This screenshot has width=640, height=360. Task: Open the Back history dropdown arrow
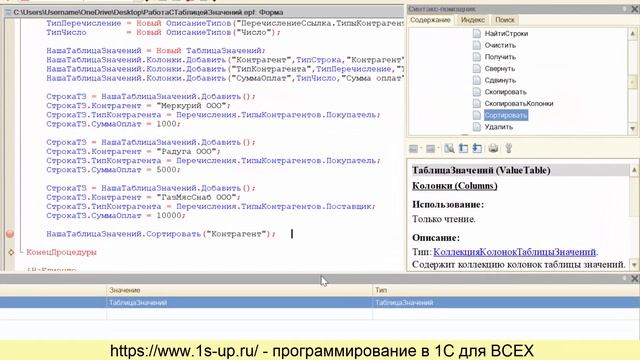coord(421,149)
